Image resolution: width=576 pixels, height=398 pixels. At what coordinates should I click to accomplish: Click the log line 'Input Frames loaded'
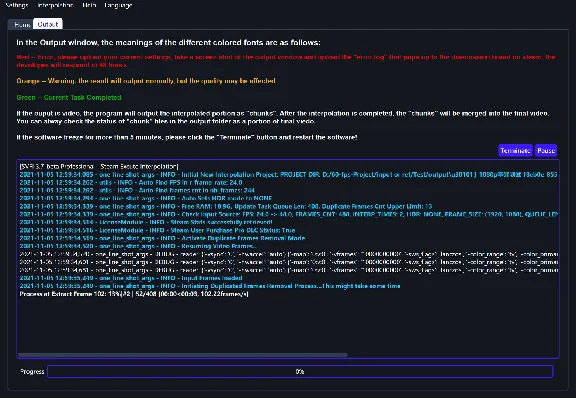(131, 278)
